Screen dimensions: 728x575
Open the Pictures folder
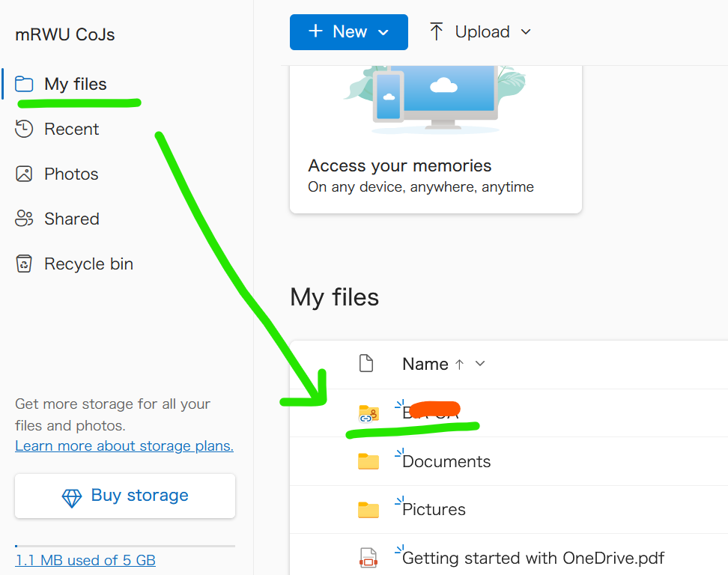pos(434,510)
